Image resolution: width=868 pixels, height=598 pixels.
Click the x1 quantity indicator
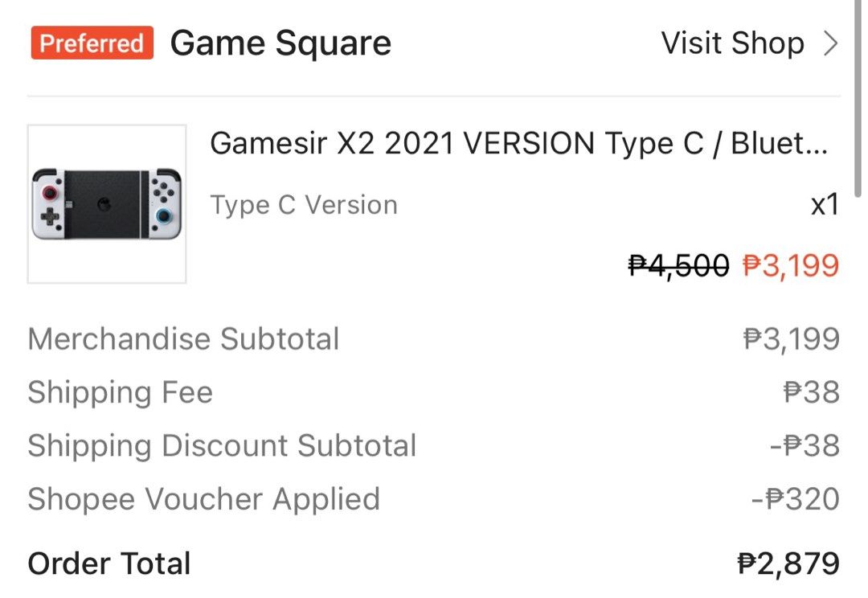825,205
